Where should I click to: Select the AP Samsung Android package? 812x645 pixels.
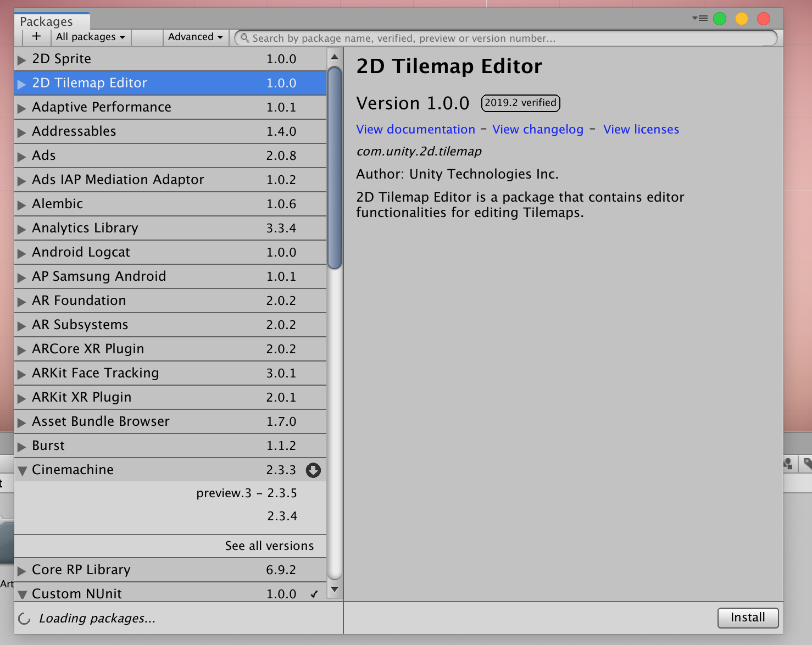[170, 276]
